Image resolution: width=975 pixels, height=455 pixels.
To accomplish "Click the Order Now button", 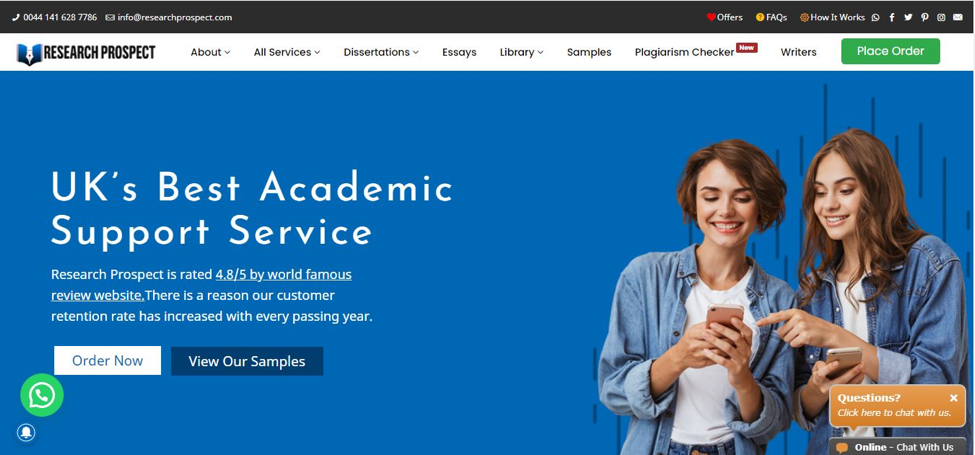I will coord(108,361).
